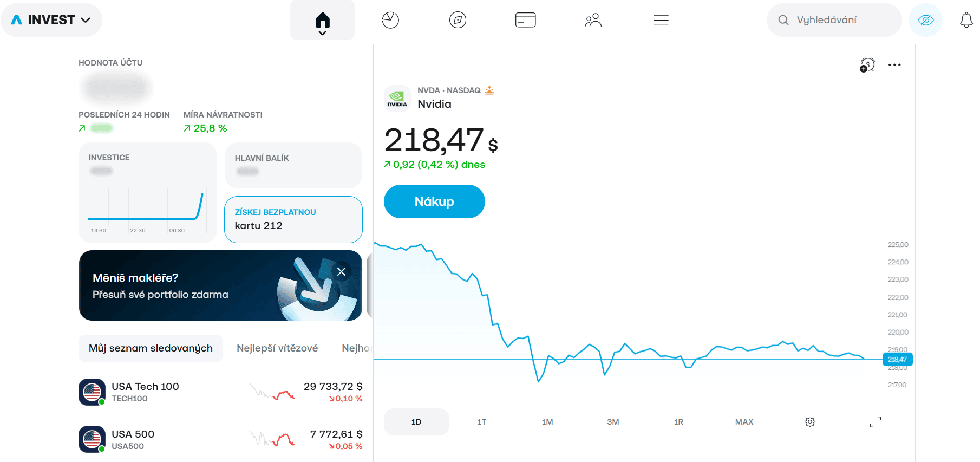The height and width of the screenshot is (462, 980).
Task: Open the compass discover icon
Action: point(458,21)
